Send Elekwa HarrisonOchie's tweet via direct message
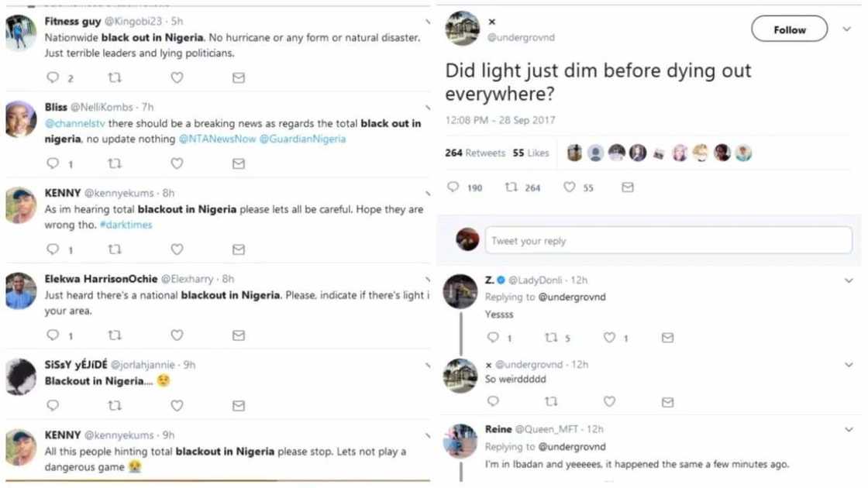868x488 pixels. 239,335
